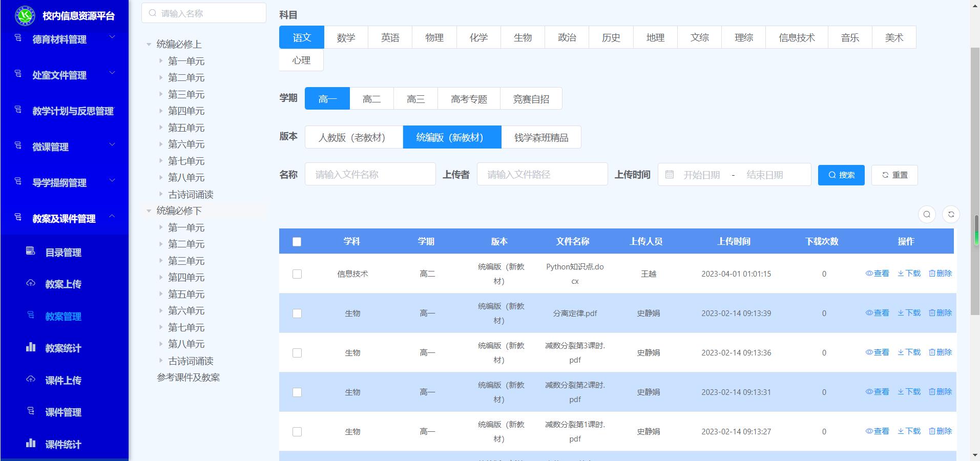Check the box for the Python知识点.docx row

click(297, 274)
